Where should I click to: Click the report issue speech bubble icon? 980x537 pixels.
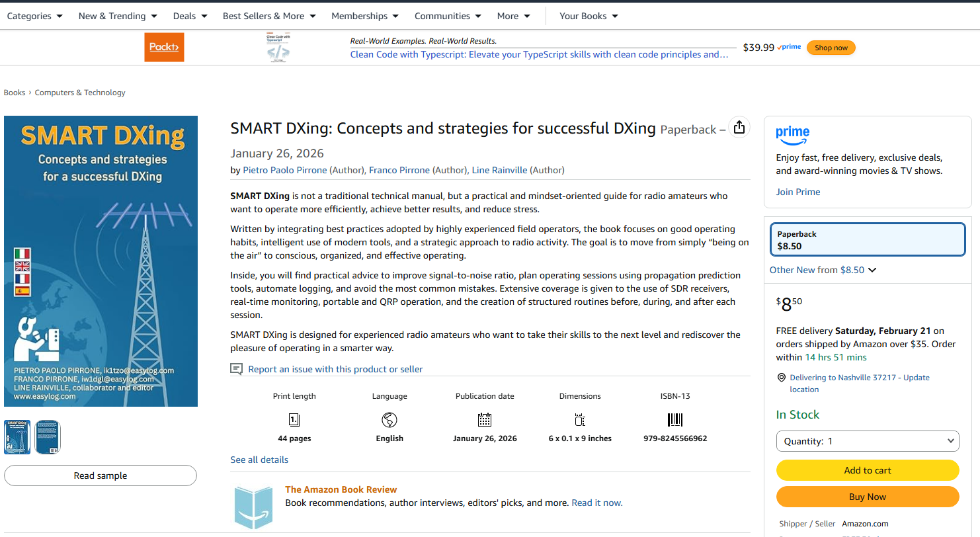(236, 369)
